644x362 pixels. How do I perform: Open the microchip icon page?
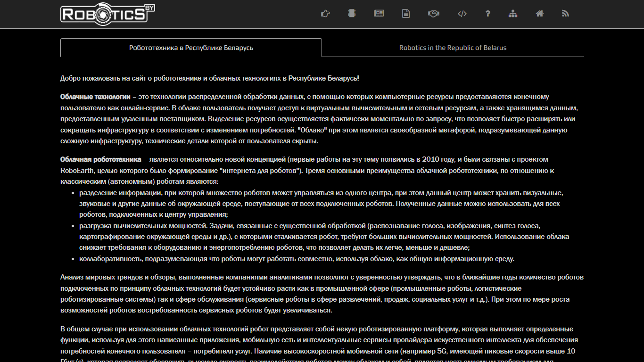point(351,14)
